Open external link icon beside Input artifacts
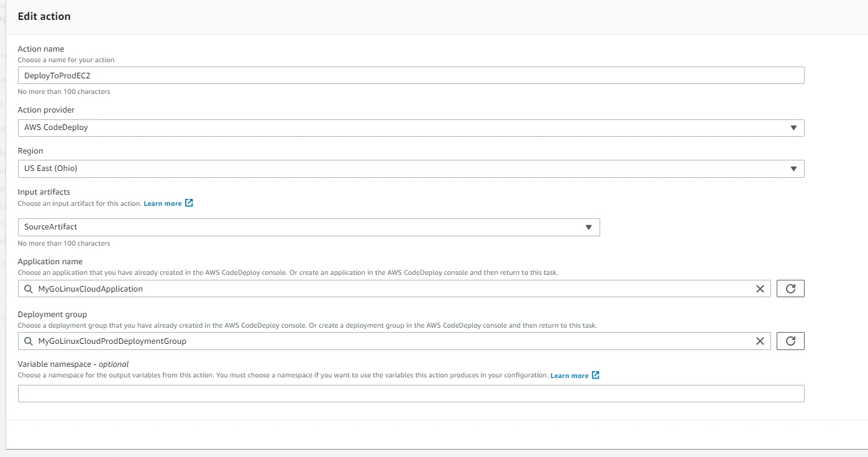Viewport: 868px width, 457px height. click(x=190, y=203)
